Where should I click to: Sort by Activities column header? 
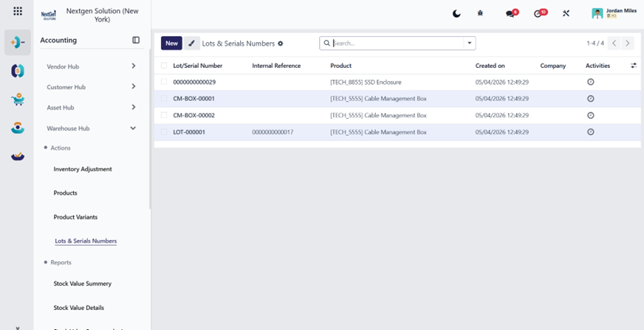coord(597,66)
